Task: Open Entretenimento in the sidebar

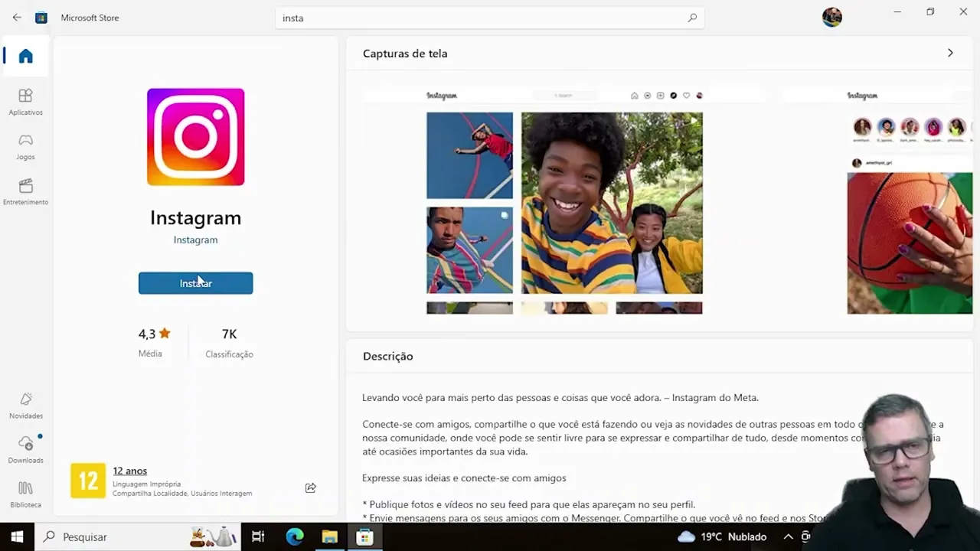Action: click(x=26, y=192)
